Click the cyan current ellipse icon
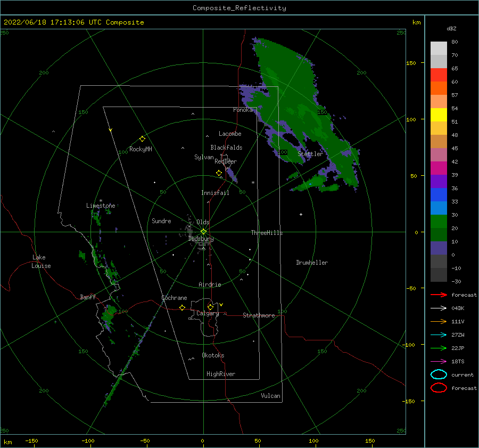Image resolution: width=479 pixels, height=448 pixels. point(439,374)
